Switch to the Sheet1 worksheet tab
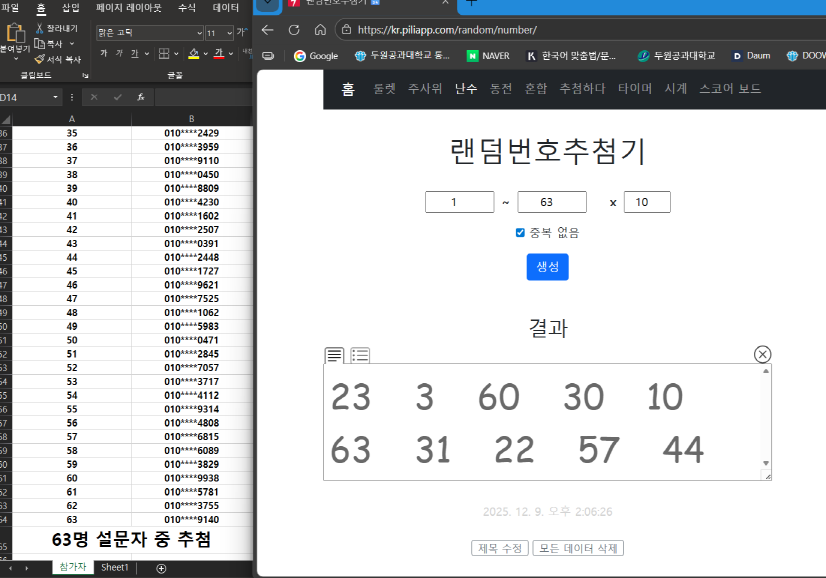The height and width of the screenshot is (578, 826). [x=115, y=568]
